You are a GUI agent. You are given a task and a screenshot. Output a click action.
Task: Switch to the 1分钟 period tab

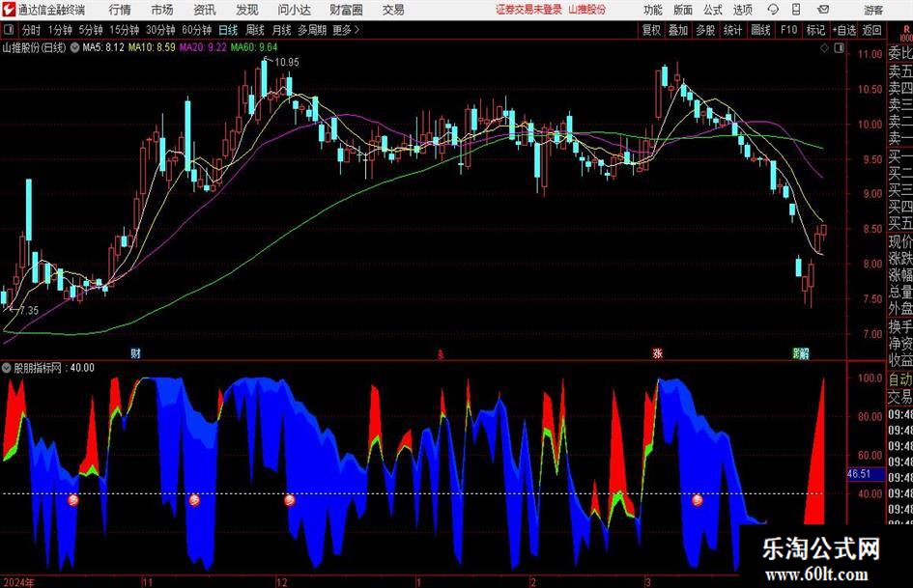coord(60,30)
